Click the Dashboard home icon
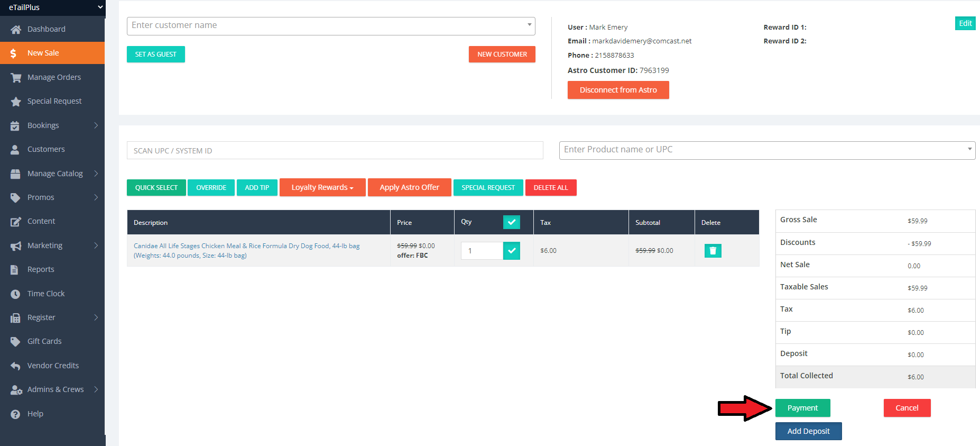The image size is (980, 446). point(16,30)
